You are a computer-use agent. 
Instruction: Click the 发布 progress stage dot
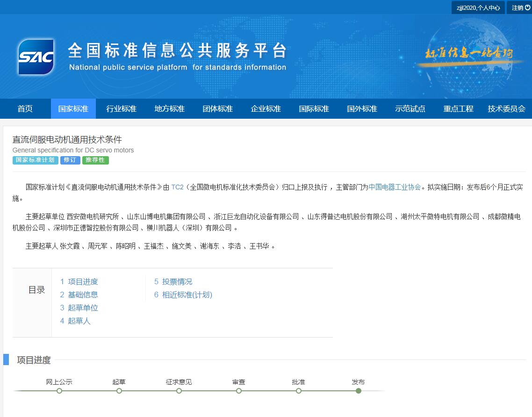point(359,391)
